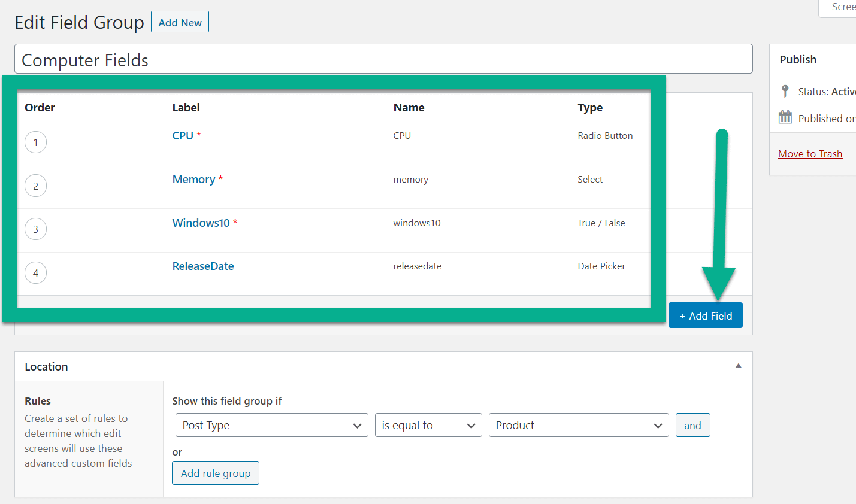Viewport: 856px width, 504px height.
Task: Open the Post Type rule dropdown
Action: (x=271, y=425)
